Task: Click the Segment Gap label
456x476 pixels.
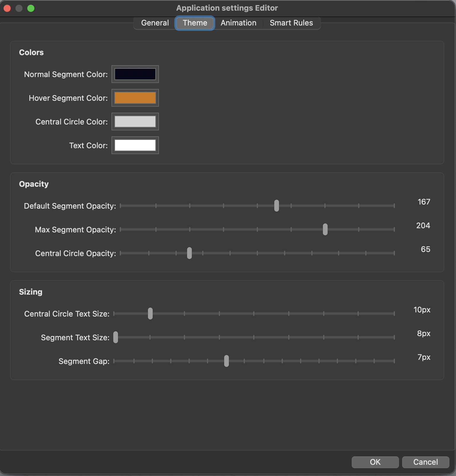Action: tap(84, 361)
